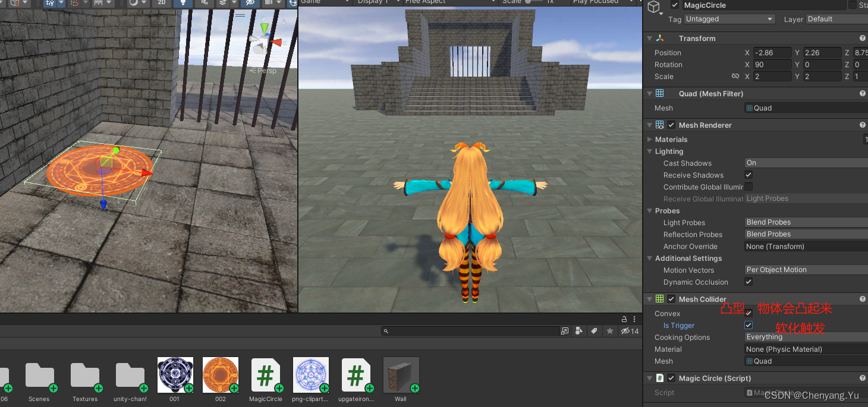Click the Magic Circle script component icon
The height and width of the screenshot is (407, 868).
click(x=660, y=378)
